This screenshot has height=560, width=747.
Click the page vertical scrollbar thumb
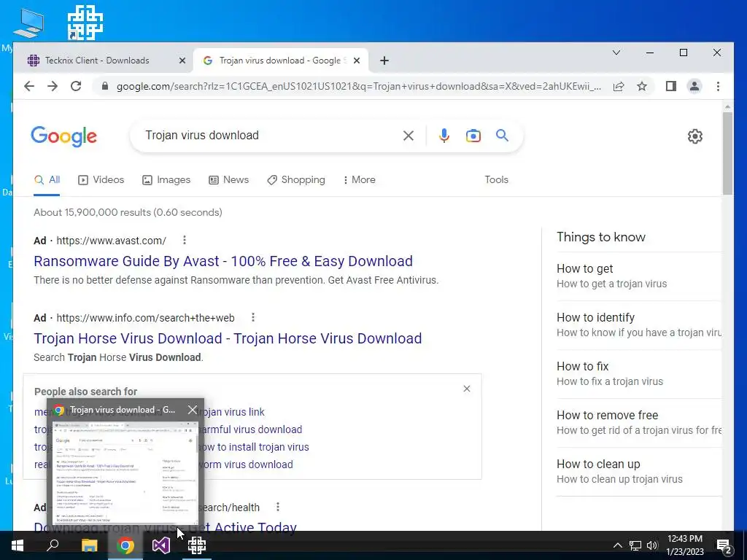pyautogui.click(x=727, y=153)
